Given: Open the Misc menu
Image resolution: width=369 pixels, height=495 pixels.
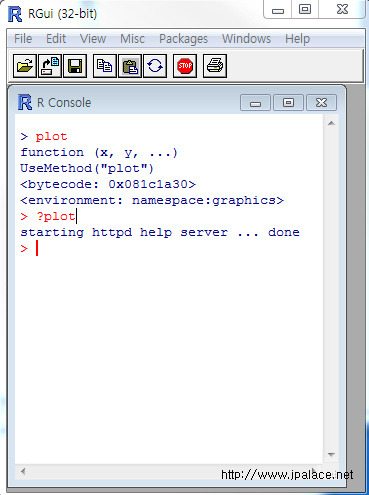Looking at the screenshot, I should [x=132, y=39].
